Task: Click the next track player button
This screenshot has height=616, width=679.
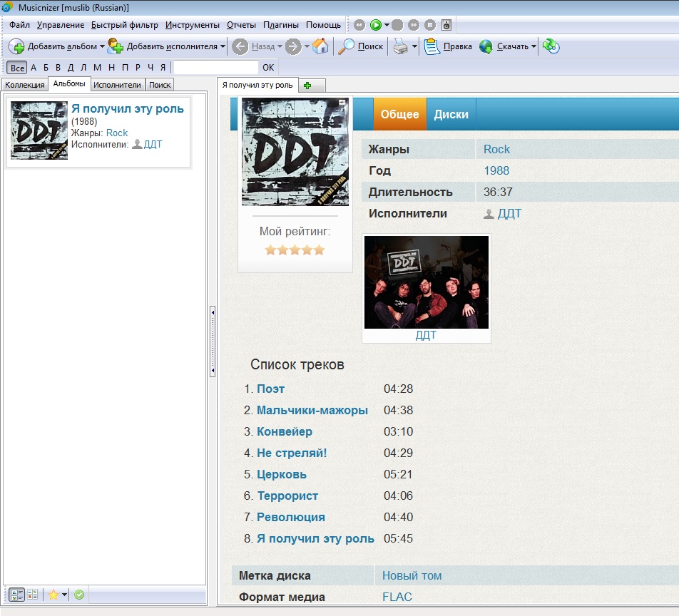Action: click(414, 25)
